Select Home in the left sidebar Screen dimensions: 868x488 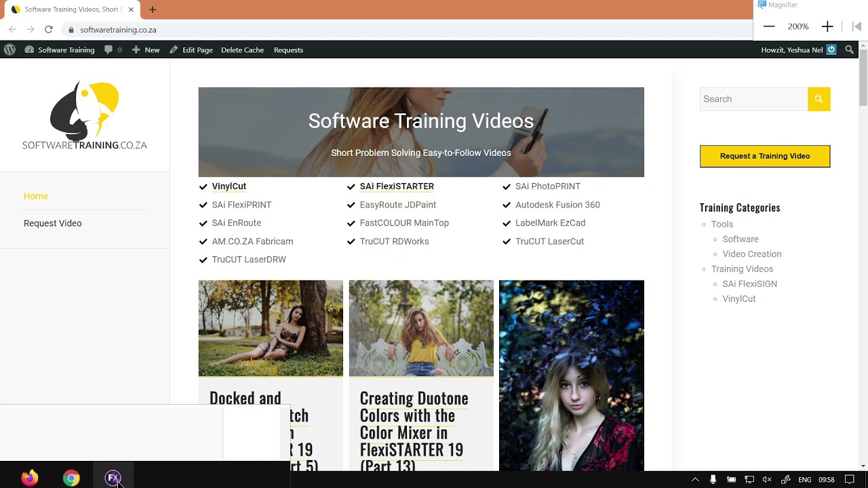36,196
